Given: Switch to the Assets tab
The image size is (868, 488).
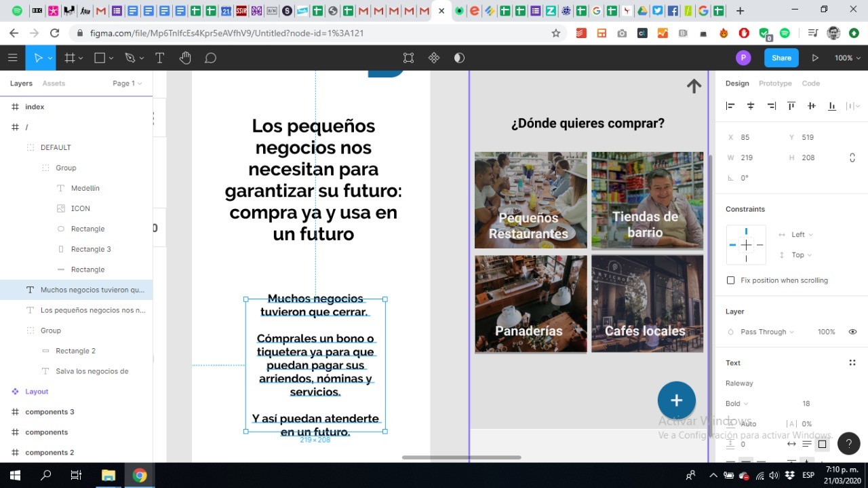Looking at the screenshot, I should click(x=54, y=83).
